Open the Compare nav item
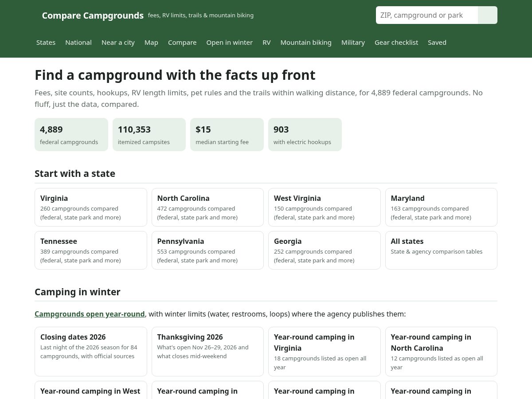 tap(182, 43)
